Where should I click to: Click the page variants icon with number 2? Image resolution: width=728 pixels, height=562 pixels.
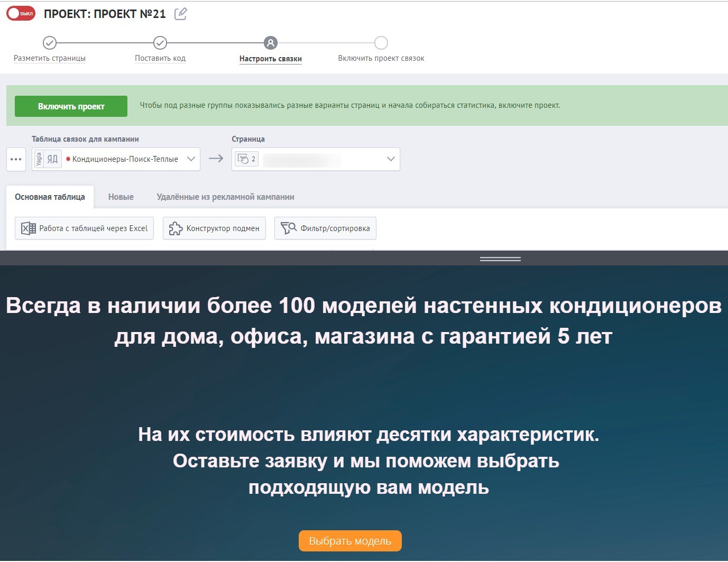click(x=246, y=159)
